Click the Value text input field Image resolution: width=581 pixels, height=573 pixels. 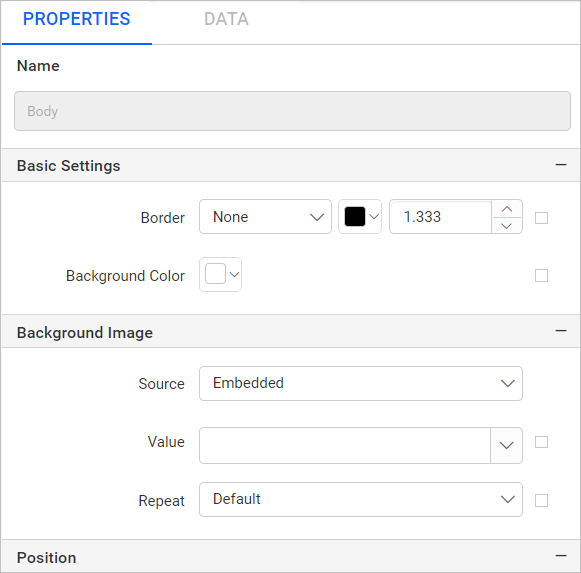coord(345,445)
